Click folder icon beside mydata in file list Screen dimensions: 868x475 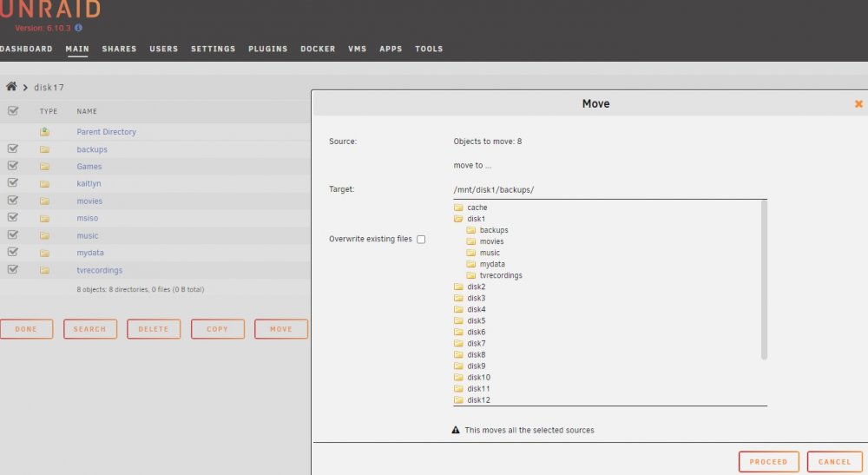(44, 253)
